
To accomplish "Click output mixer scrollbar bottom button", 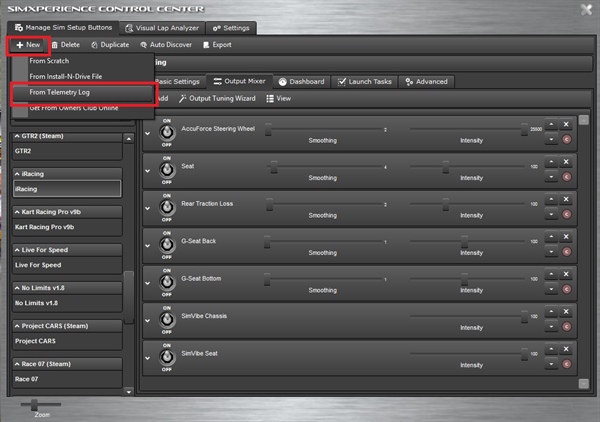I will click(584, 383).
